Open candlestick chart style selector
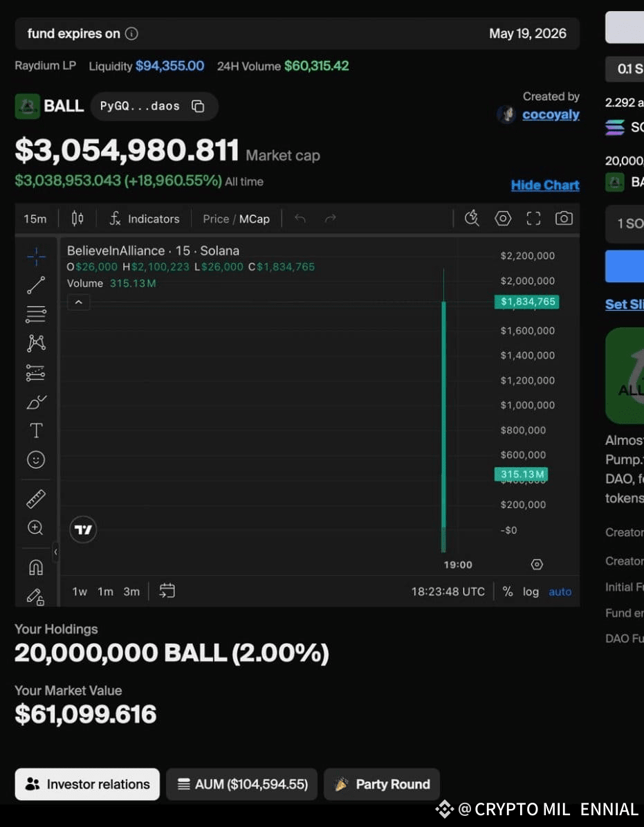The height and width of the screenshot is (827, 644). point(77,219)
